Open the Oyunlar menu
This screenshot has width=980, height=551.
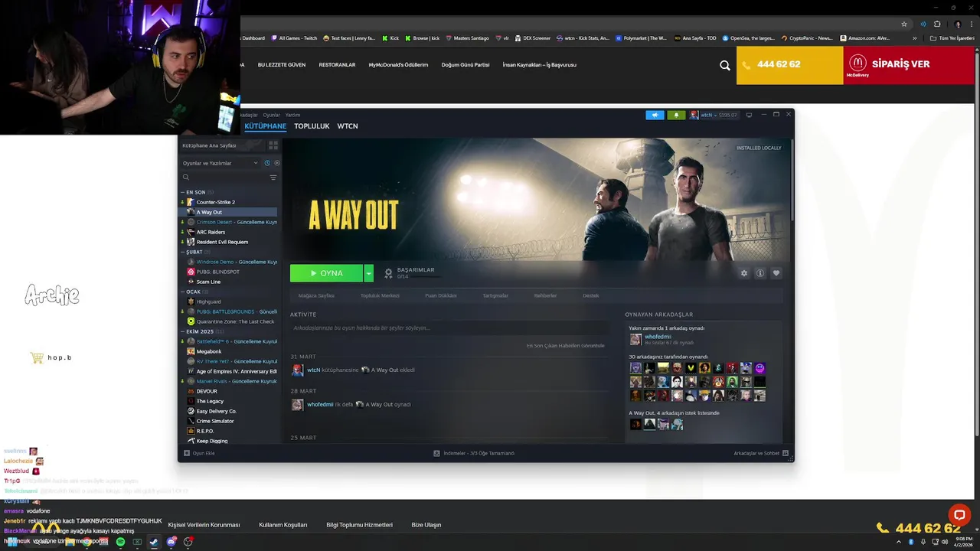point(271,115)
